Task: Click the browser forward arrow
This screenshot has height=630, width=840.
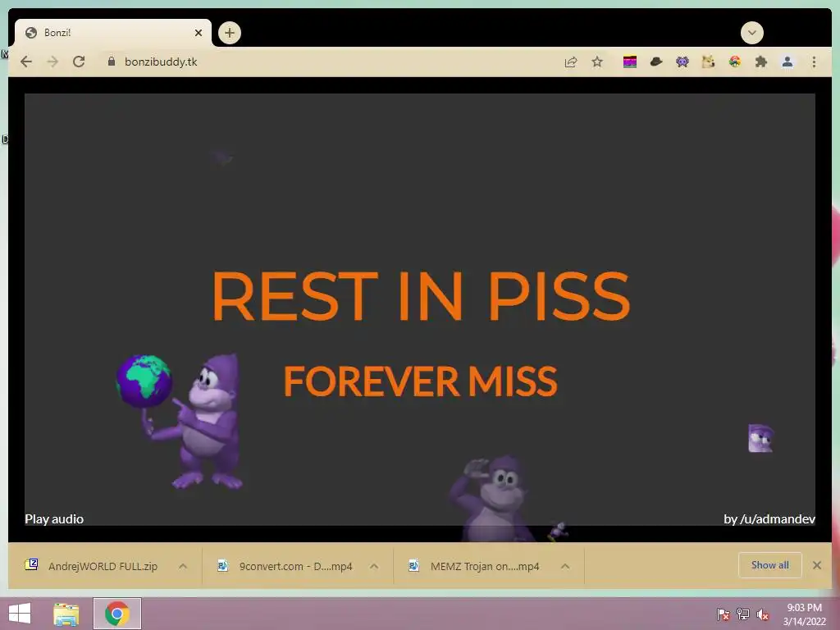Action: pyautogui.click(x=52, y=62)
